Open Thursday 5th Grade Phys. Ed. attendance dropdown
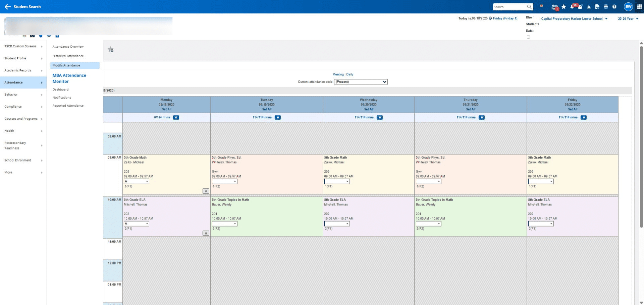Viewport: 644px width, 305px height. click(x=429, y=182)
